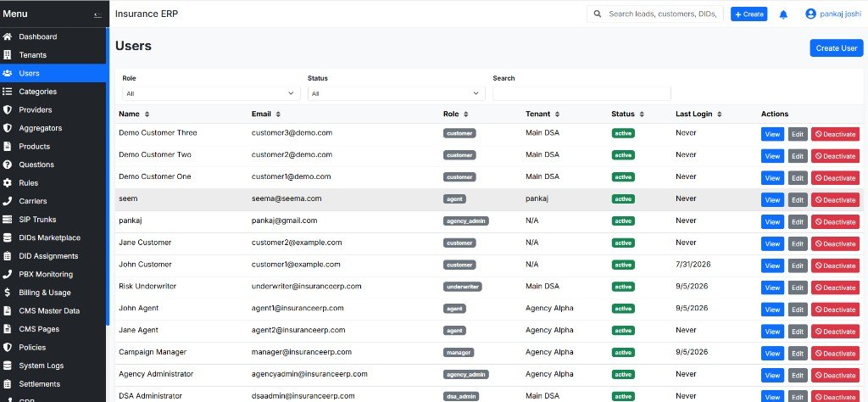
Task: Click the Settlements clipboard icon
Action: [7, 383]
